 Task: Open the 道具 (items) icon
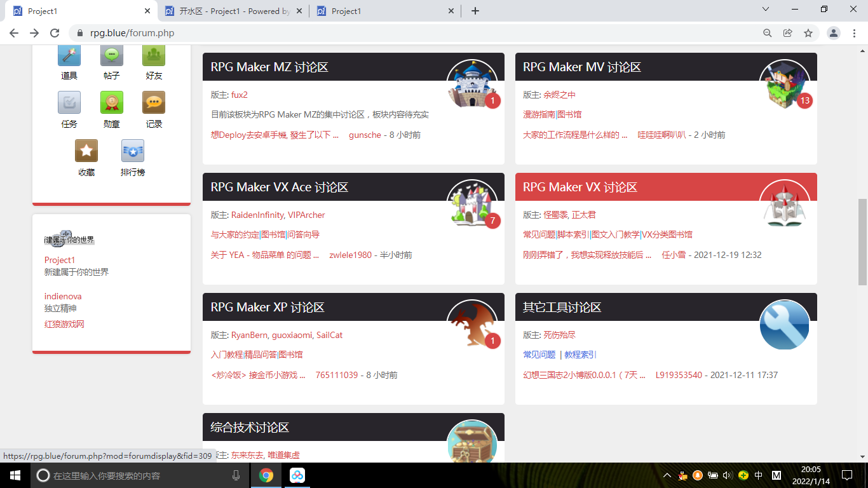69,55
